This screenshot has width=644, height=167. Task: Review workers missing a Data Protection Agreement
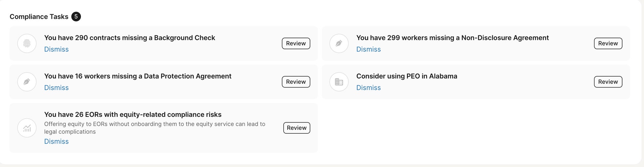[296, 82]
